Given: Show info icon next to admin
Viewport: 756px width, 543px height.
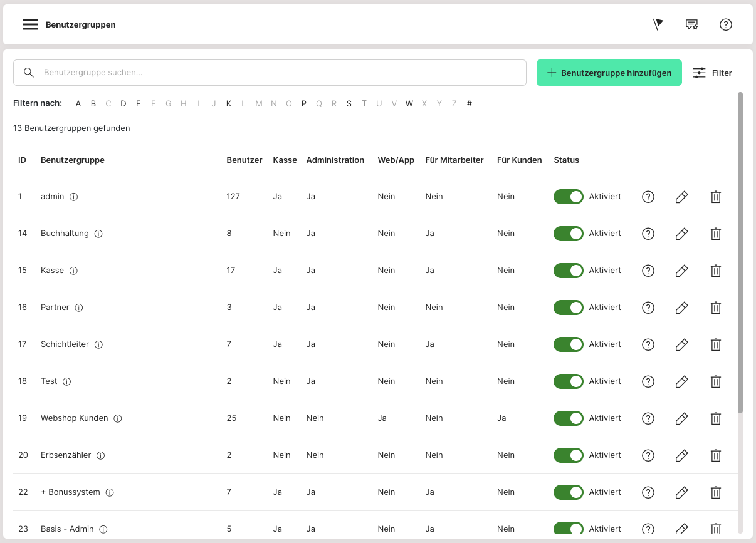Looking at the screenshot, I should pyautogui.click(x=73, y=197).
